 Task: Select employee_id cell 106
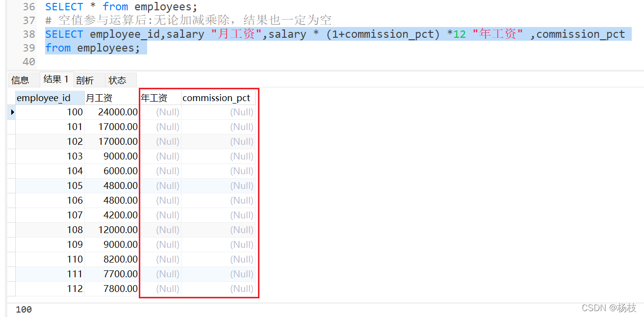point(50,200)
